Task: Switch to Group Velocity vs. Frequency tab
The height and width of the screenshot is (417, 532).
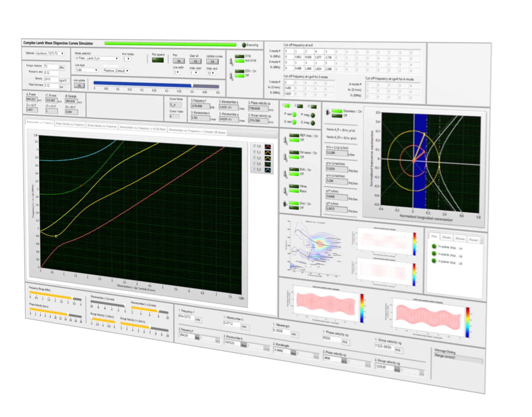Action: point(102,126)
